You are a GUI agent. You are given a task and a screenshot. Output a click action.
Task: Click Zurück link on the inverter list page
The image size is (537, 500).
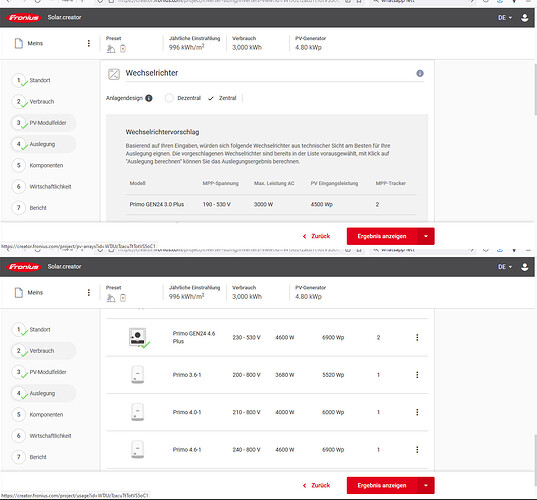click(316, 486)
